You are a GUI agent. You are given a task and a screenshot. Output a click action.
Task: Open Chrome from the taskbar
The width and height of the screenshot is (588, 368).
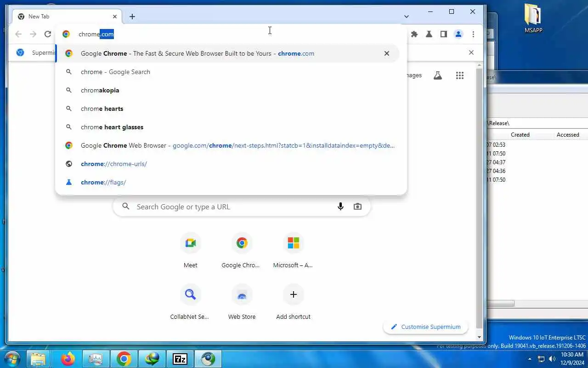(124, 359)
